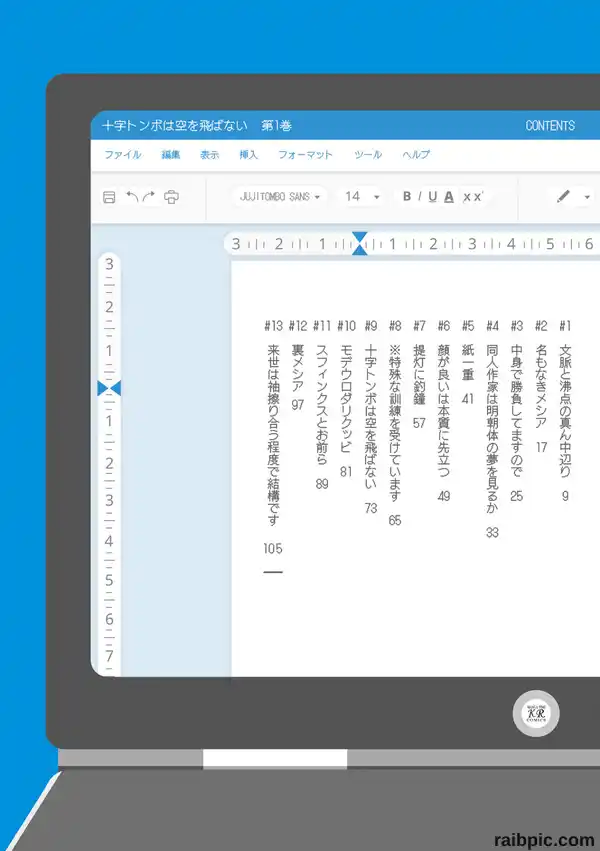Click chapter #12 裏メシア
The width and height of the screenshot is (600, 851).
coord(298,368)
